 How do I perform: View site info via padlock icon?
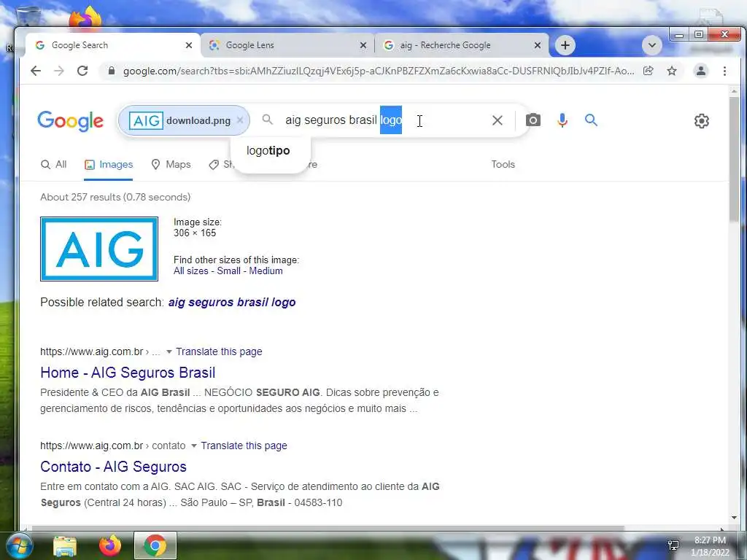tap(112, 71)
